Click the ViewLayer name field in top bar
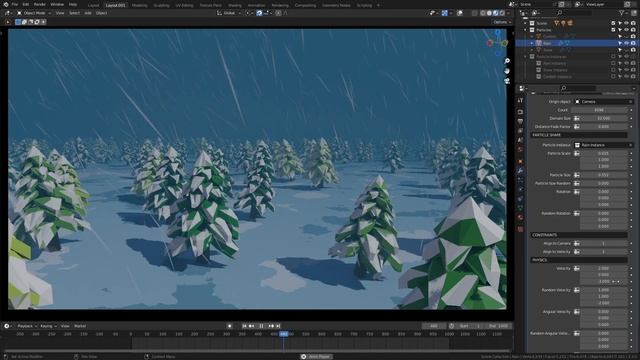640x360 pixels. click(604, 4)
